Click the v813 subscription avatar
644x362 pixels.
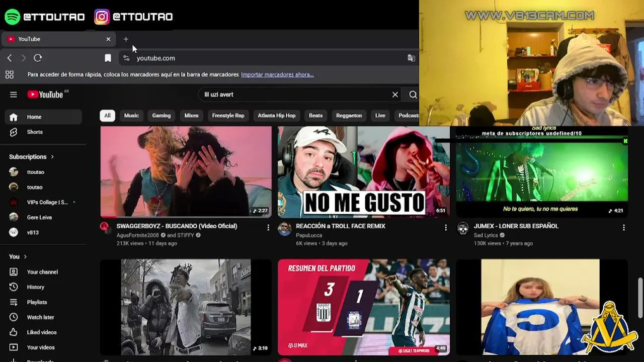14,232
